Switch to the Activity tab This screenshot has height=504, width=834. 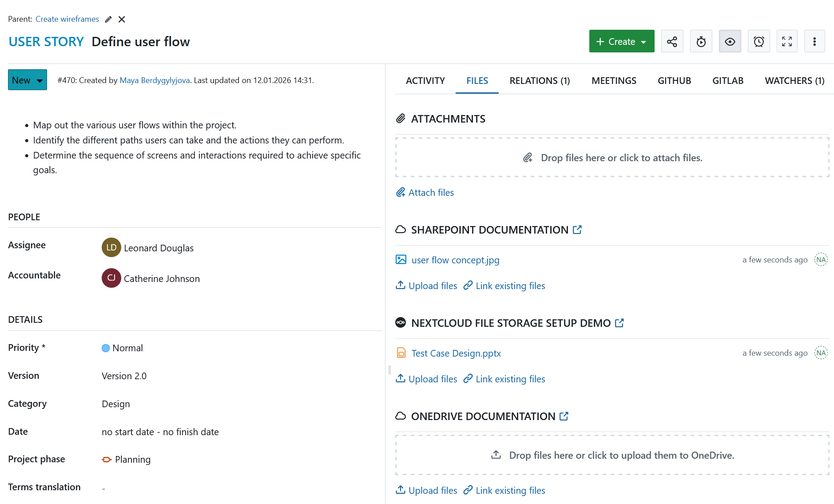425,80
